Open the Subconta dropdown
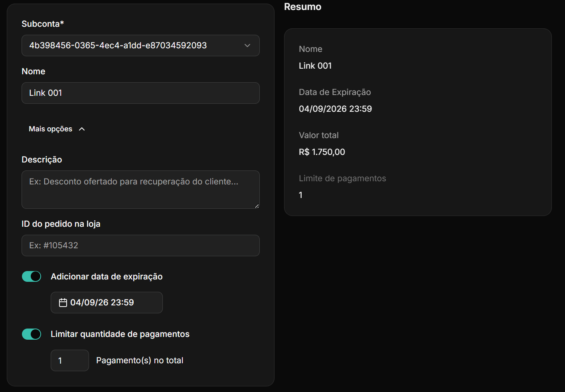 click(140, 46)
